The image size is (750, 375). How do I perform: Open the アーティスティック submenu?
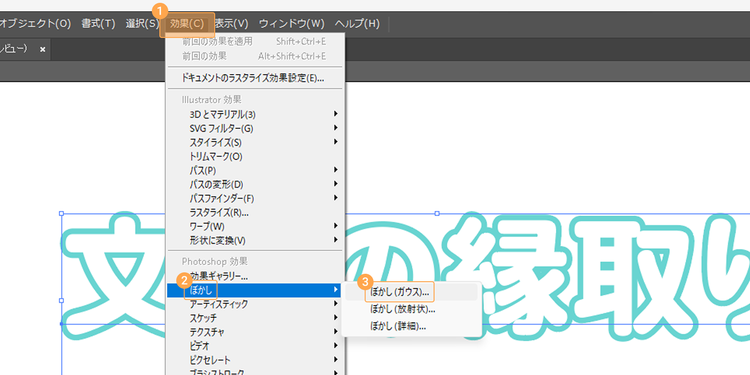point(254,304)
